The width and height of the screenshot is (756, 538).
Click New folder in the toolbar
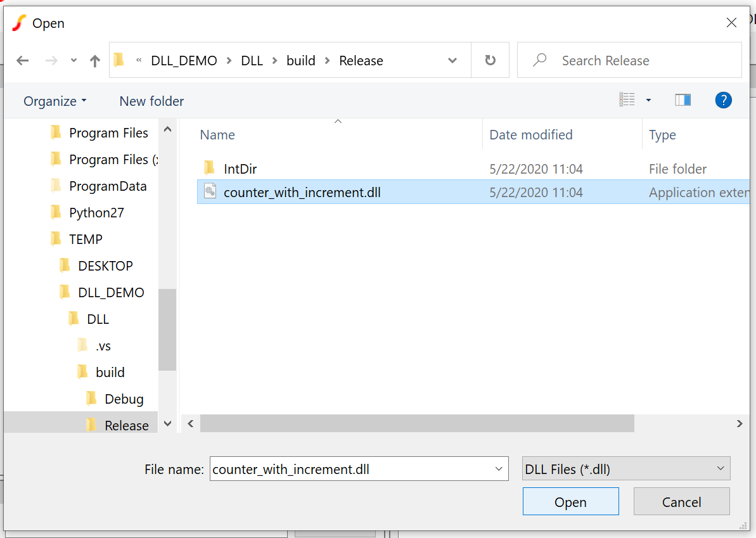pyautogui.click(x=151, y=101)
